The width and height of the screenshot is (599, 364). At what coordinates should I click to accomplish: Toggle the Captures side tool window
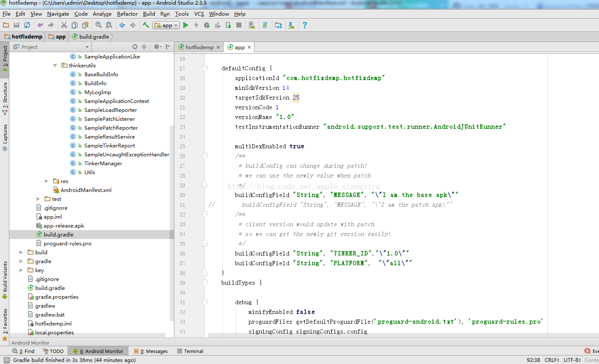(x=5, y=138)
